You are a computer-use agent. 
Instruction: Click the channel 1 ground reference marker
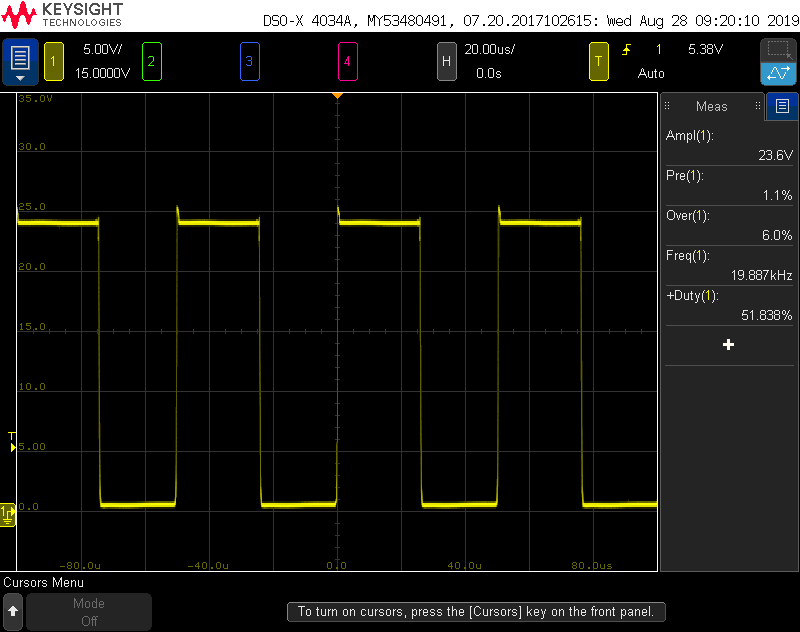8,514
